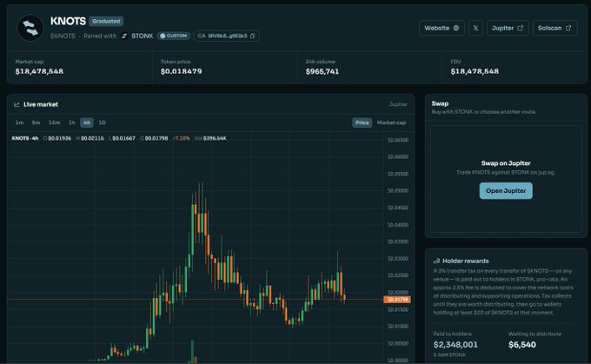Select the 1m timeframe
Screen dimensions: 591x364
[x=19, y=122]
